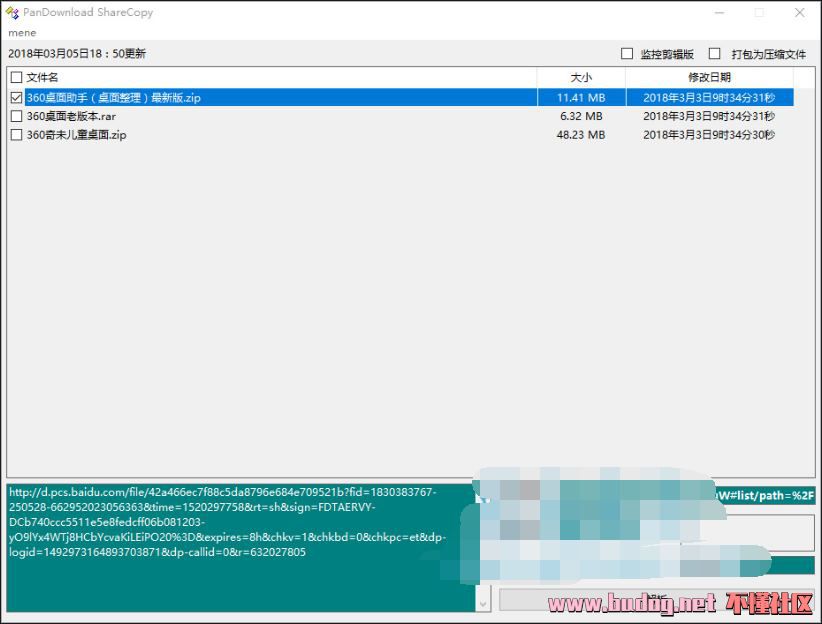
Task: Click the 文件名 column header label
Action: click(x=42, y=78)
